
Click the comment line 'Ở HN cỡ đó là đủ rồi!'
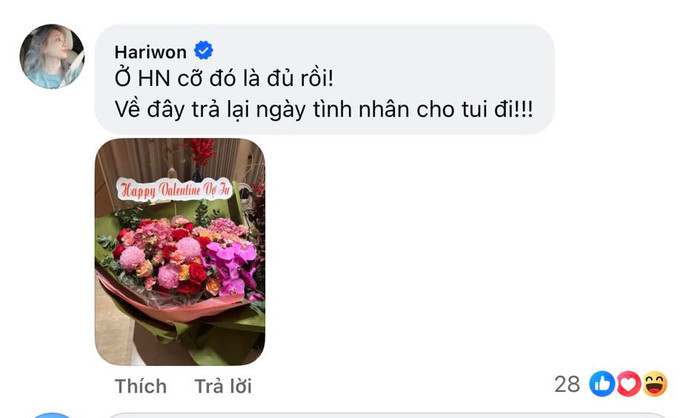tap(224, 78)
